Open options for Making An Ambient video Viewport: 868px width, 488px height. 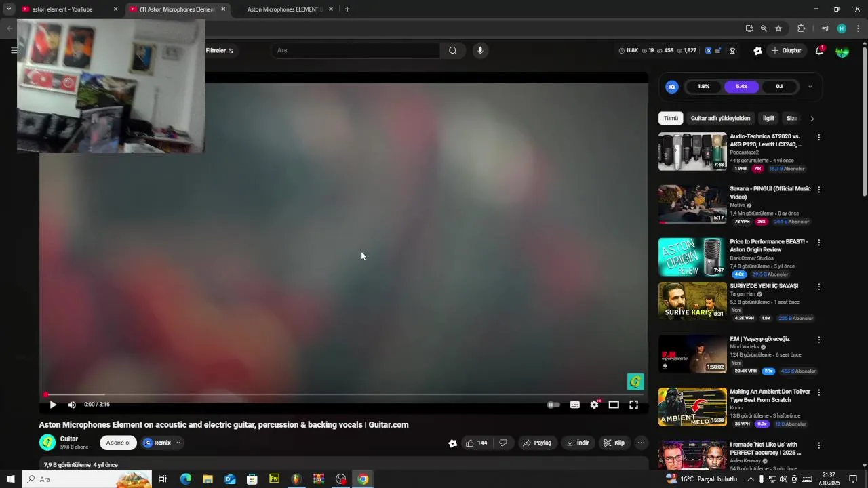point(818,392)
